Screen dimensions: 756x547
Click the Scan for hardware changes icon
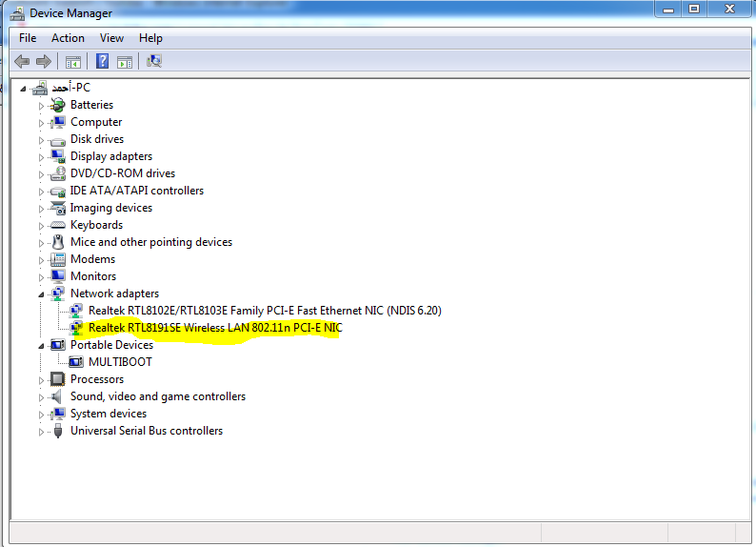click(154, 61)
